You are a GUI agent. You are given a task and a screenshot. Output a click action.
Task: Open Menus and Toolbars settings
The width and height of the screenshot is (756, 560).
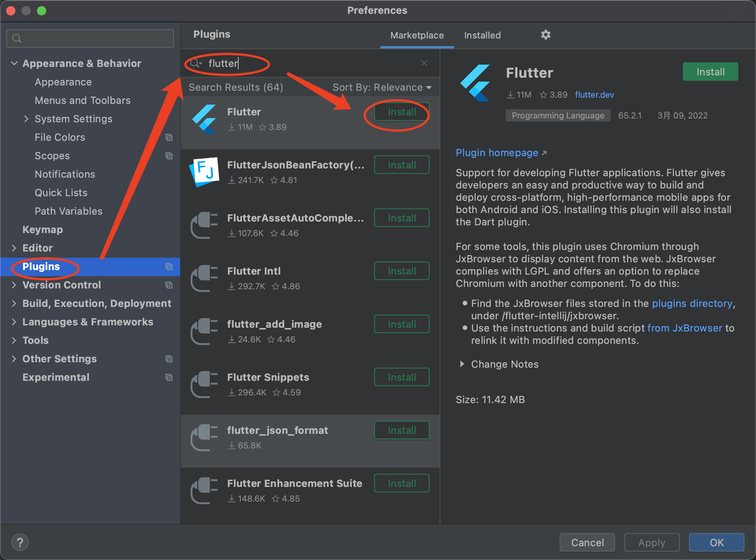82,100
